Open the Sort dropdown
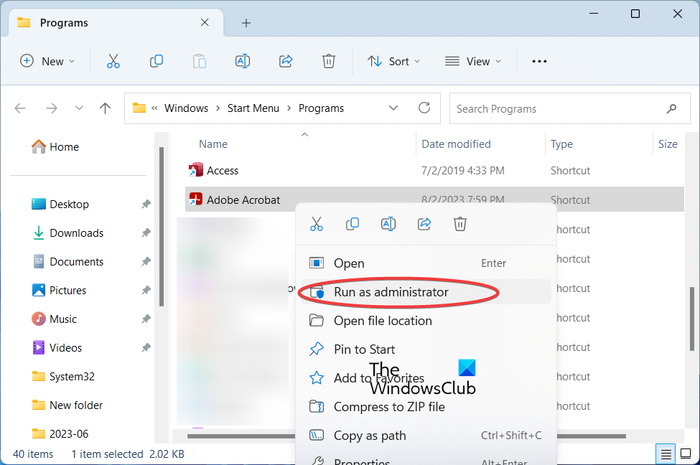700x465 pixels. point(394,61)
